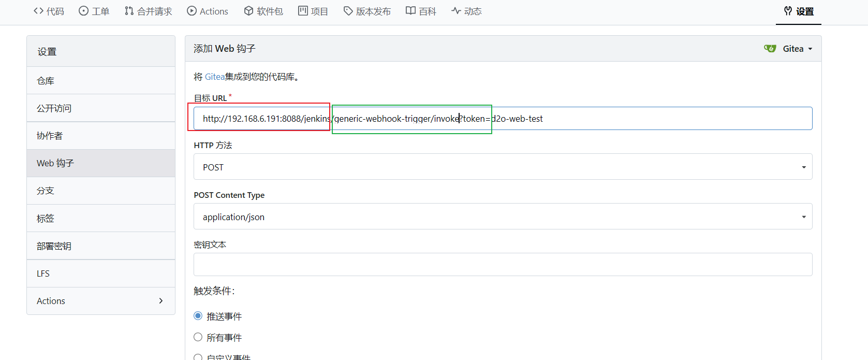The height and width of the screenshot is (360, 868).
Task: Select 仓库 in the settings sidebar
Action: click(x=101, y=81)
